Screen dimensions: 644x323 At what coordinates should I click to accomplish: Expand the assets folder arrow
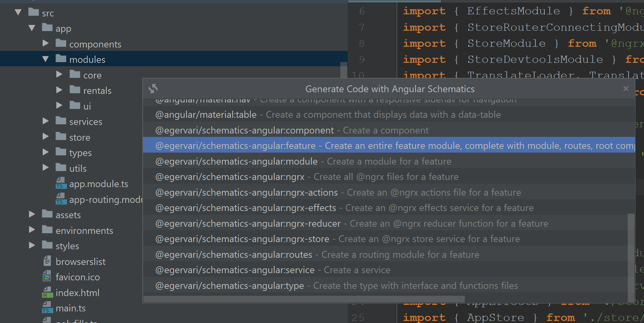point(32,214)
